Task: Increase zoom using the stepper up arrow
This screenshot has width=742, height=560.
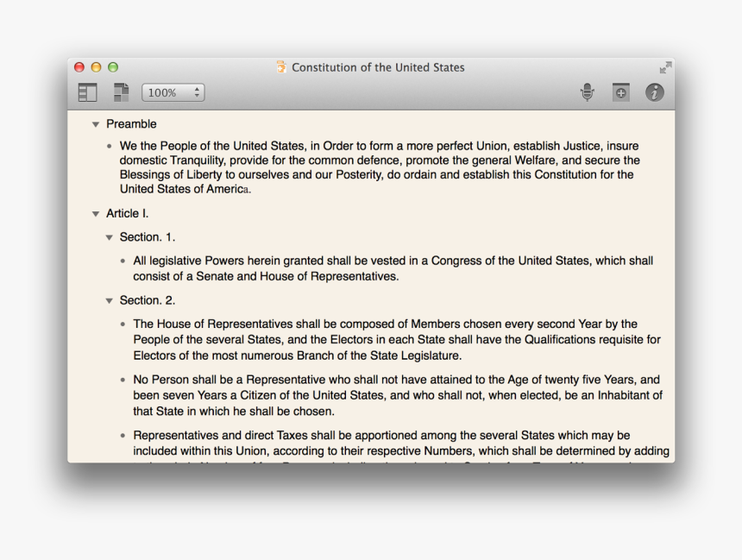Action: click(197, 88)
